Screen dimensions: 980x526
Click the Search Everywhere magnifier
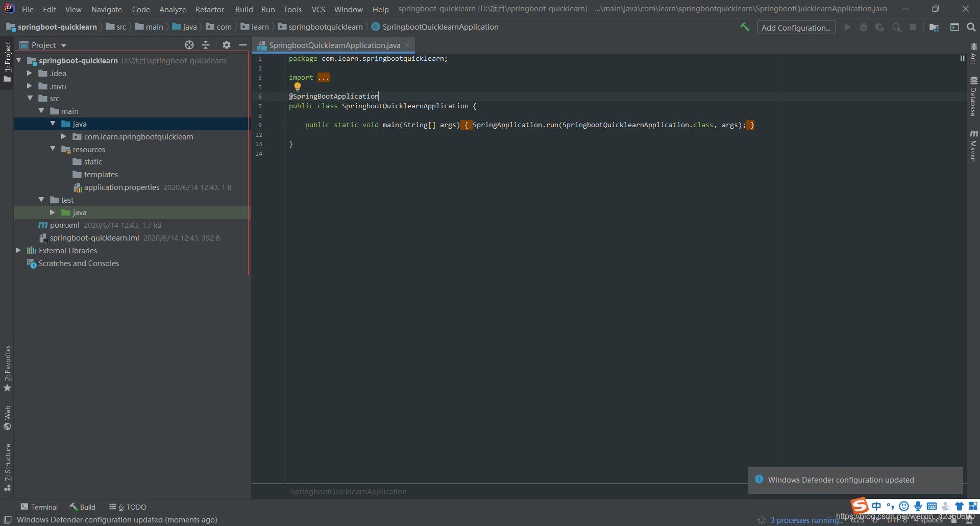[971, 27]
